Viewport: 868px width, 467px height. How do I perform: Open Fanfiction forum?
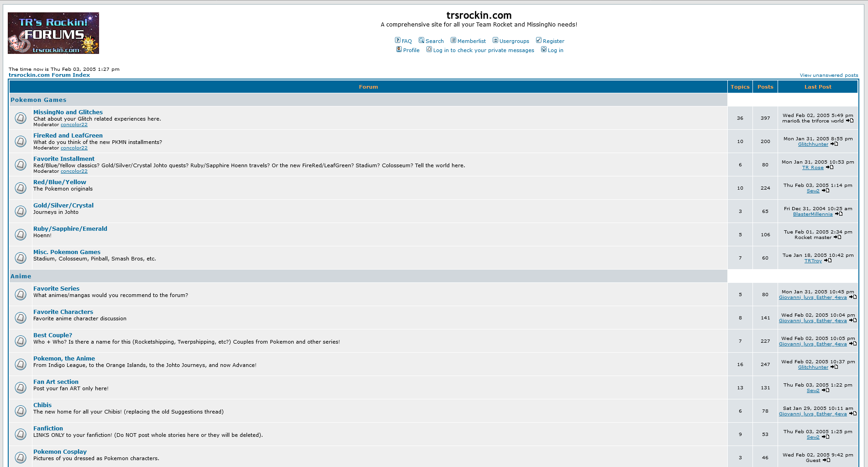(48, 428)
